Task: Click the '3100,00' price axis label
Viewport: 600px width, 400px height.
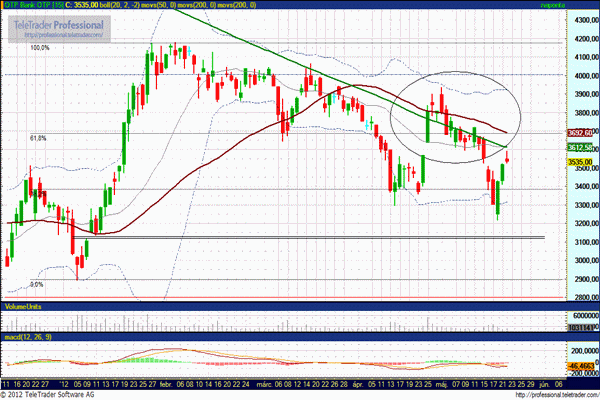Action: tap(586, 242)
